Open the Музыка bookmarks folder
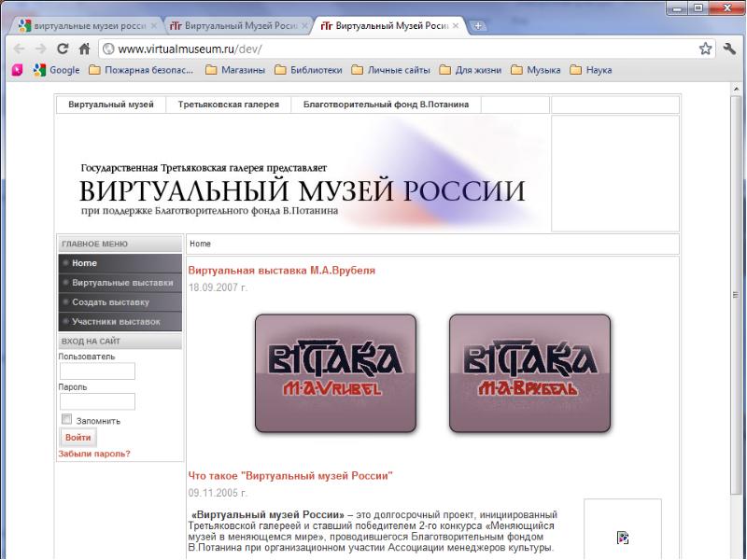Screen dimensions: 747x560 pyautogui.click(x=535, y=69)
